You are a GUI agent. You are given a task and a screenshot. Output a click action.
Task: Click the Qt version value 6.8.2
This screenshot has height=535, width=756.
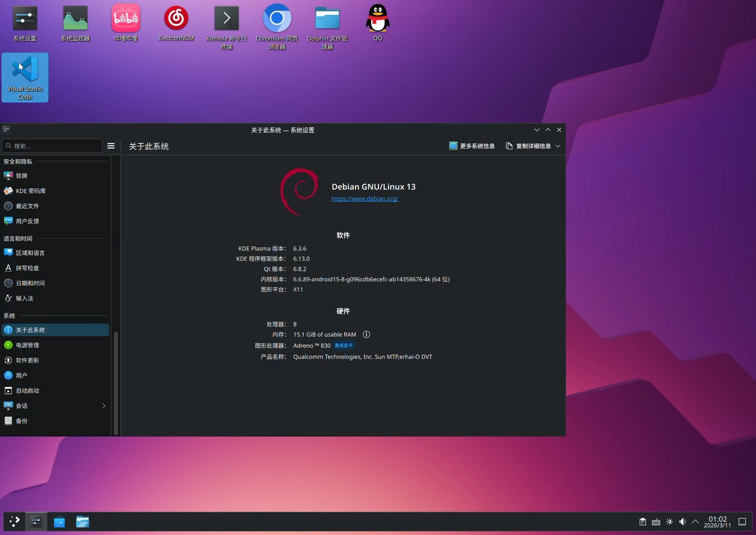tap(300, 269)
